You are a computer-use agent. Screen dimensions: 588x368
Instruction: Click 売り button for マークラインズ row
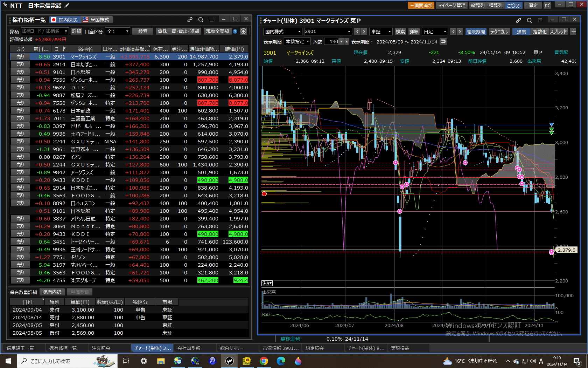[20, 56]
